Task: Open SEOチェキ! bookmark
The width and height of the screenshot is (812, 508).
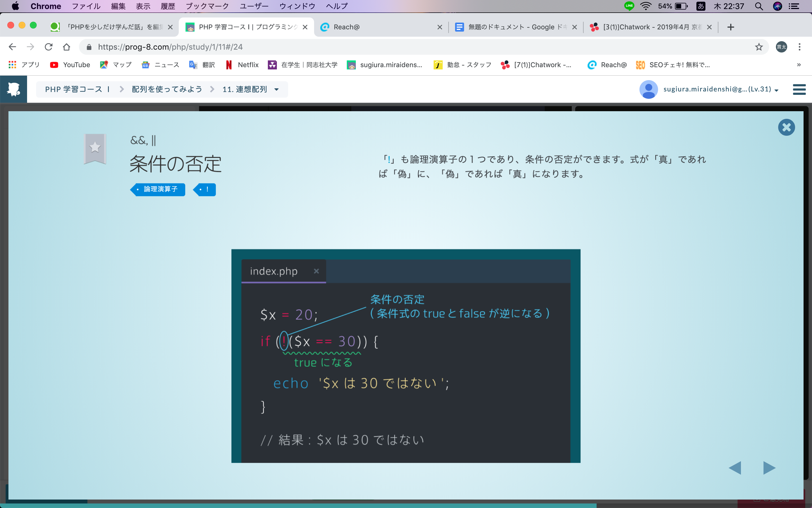Action: point(673,65)
